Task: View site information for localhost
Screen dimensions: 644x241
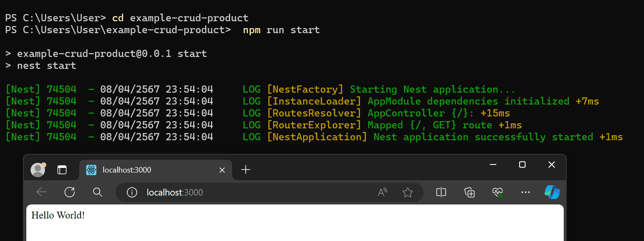Action: [x=132, y=193]
